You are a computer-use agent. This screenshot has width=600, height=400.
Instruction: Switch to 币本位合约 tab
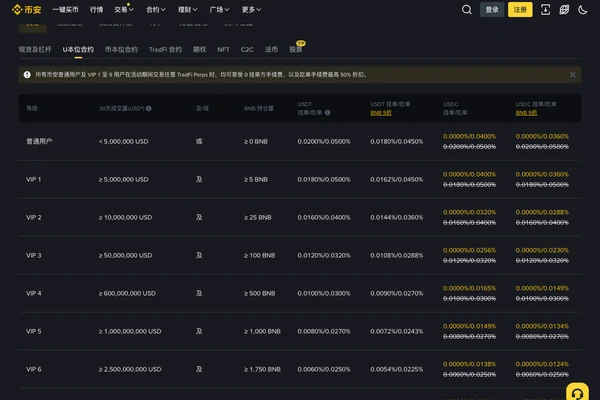[121, 49]
